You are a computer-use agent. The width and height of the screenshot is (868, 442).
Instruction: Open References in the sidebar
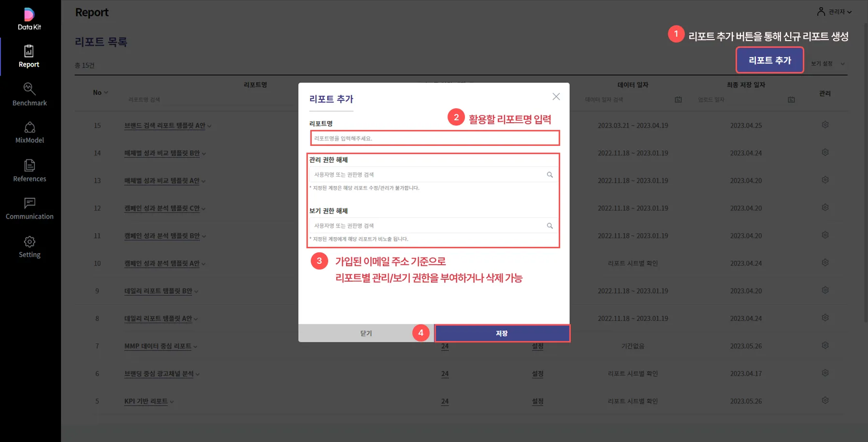(x=29, y=171)
